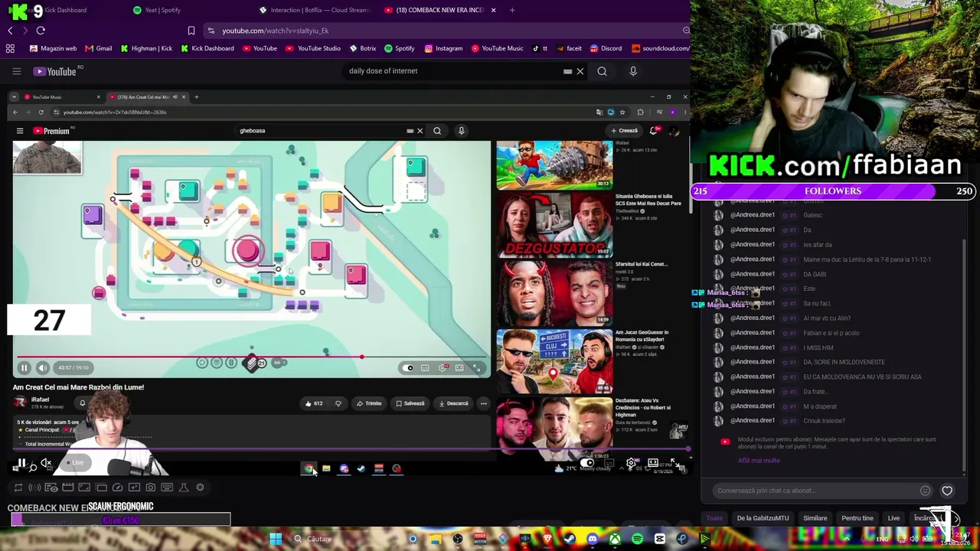This screenshot has width=980, height=551.
Task: Switch to inner YouTube Music tab
Action: [62, 97]
